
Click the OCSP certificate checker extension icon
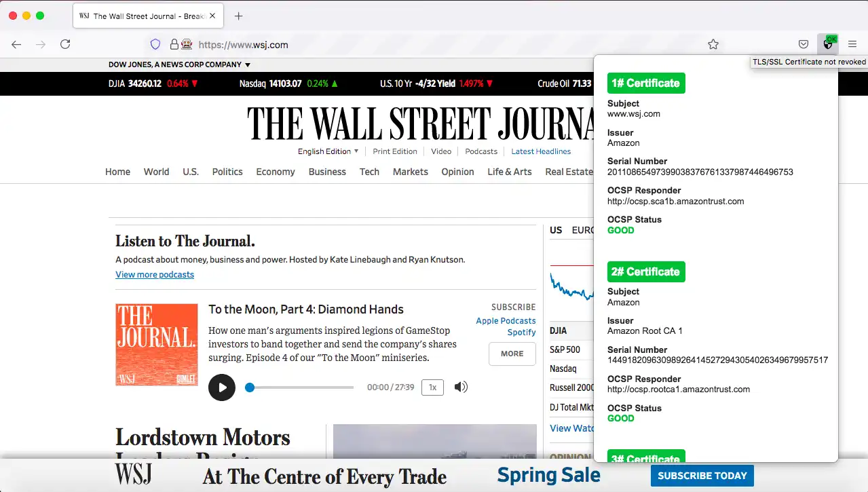point(828,44)
